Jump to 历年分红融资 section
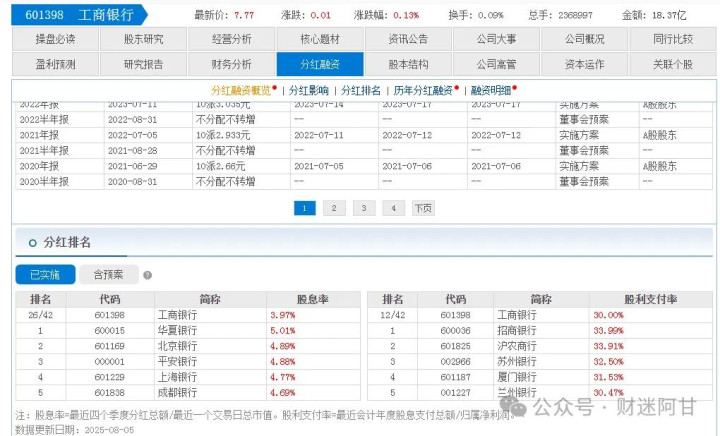This screenshot has width=720, height=436. tap(423, 90)
